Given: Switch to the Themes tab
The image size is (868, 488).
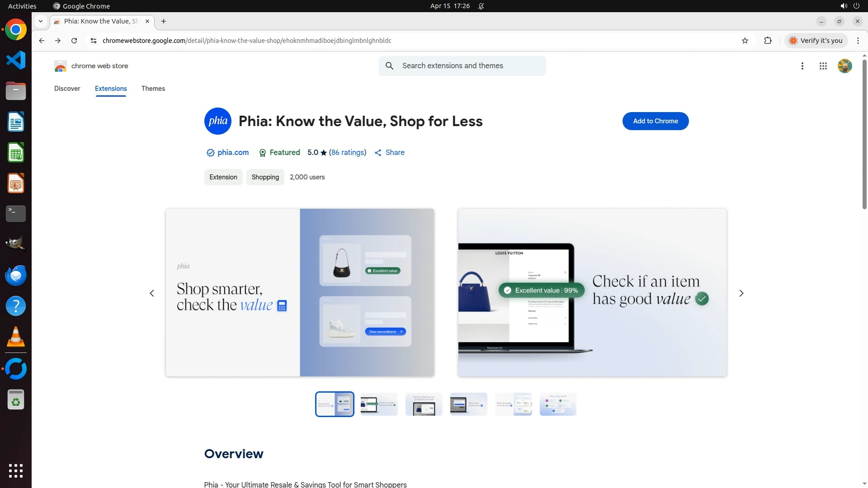Looking at the screenshot, I should click(x=153, y=89).
